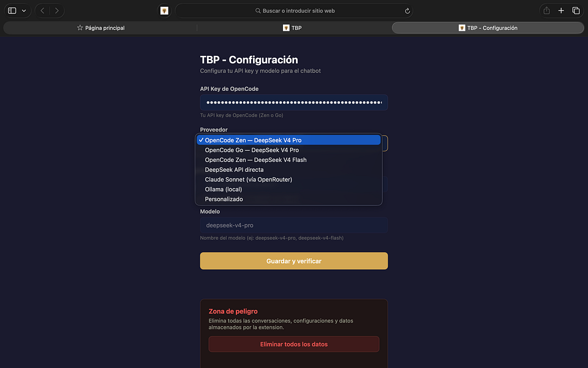Go back with the back arrow
This screenshot has width=588, height=368.
[42, 10]
